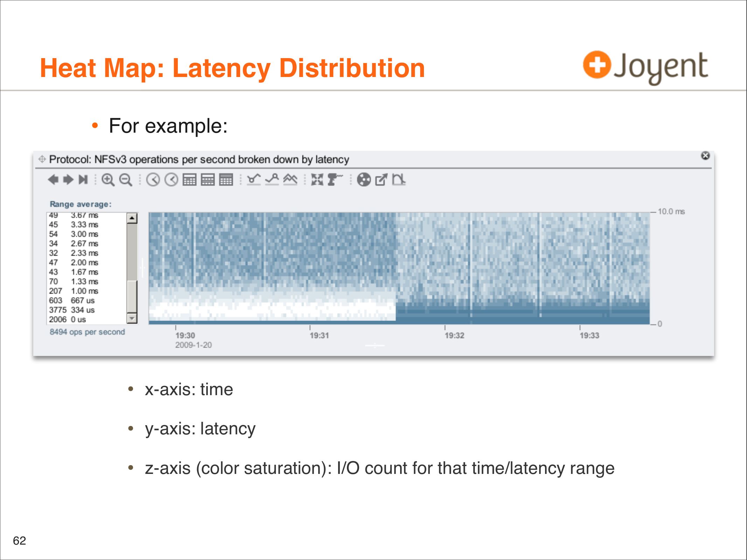Select the third calendar view icon
747x560 pixels.
tap(226, 180)
